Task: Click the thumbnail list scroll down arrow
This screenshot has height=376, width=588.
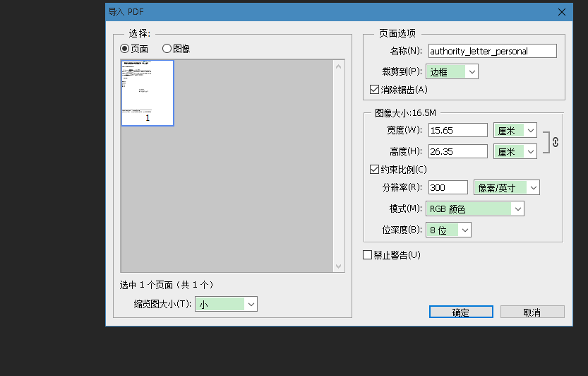Action: pos(338,266)
